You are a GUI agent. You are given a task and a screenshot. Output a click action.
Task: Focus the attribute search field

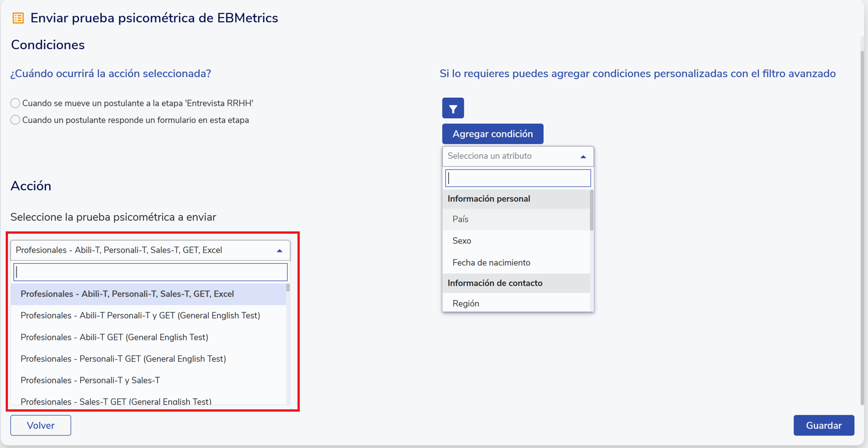coord(518,178)
